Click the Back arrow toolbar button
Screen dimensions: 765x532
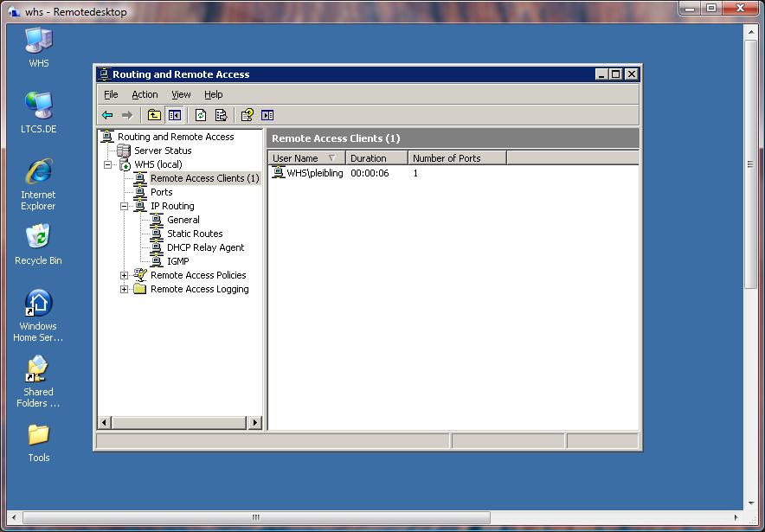tap(107, 115)
